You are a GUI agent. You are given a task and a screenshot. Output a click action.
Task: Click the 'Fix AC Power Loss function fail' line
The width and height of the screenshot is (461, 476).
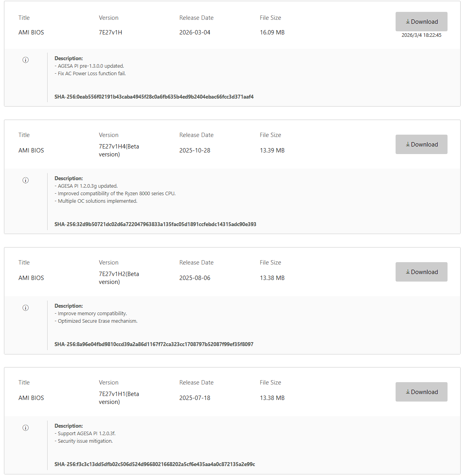(90, 74)
